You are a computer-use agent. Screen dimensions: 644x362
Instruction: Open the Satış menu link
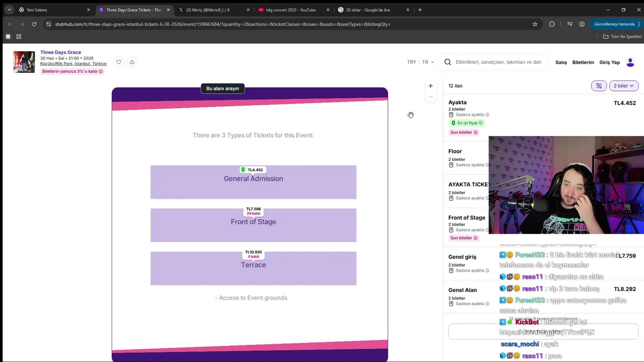click(x=561, y=62)
